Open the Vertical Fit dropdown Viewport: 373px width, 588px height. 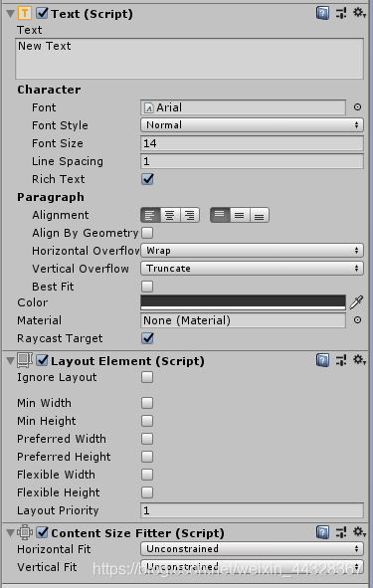[x=252, y=567]
